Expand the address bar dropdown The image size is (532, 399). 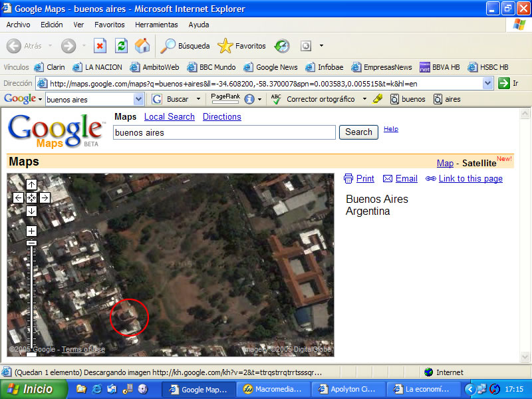tap(487, 83)
